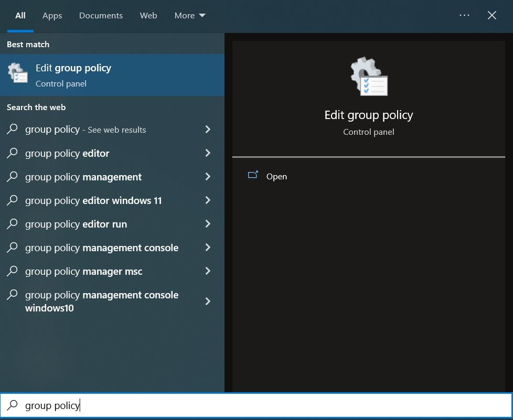This screenshot has height=420, width=513.
Task: Click Open in the preview pane
Action: [x=276, y=177]
